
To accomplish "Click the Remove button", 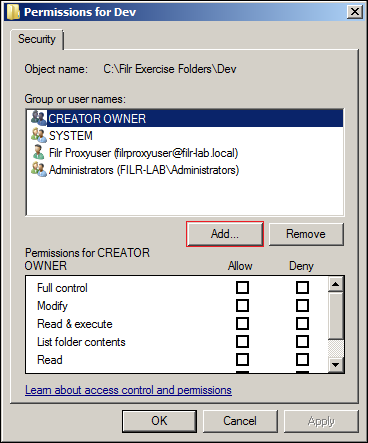I will point(306,234).
